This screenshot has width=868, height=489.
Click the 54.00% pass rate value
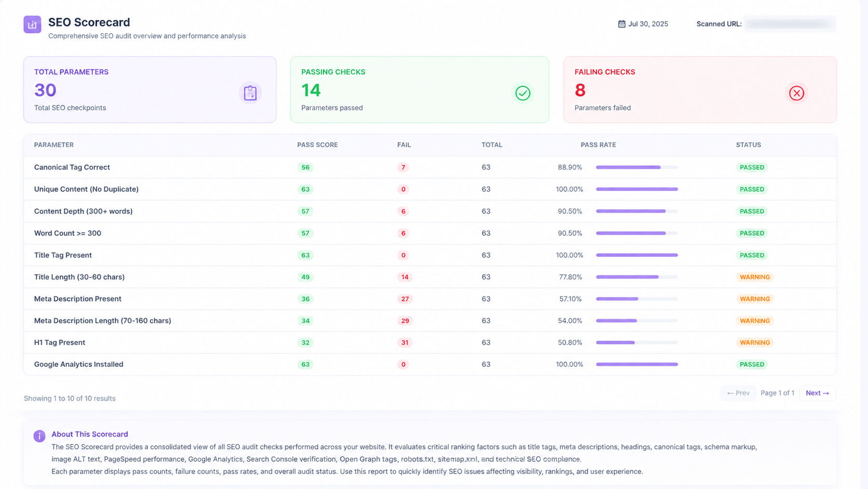click(x=570, y=321)
